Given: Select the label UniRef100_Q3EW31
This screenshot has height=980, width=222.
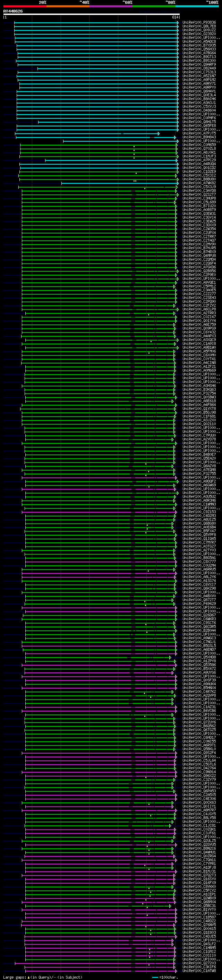Looking at the screenshot, I should tap(199, 213).
